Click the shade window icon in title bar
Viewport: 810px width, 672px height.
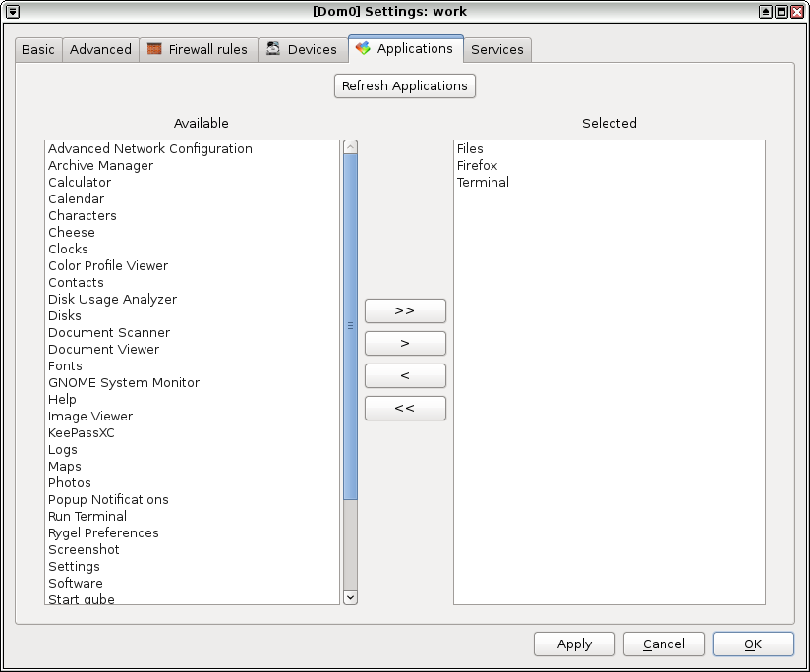766,11
